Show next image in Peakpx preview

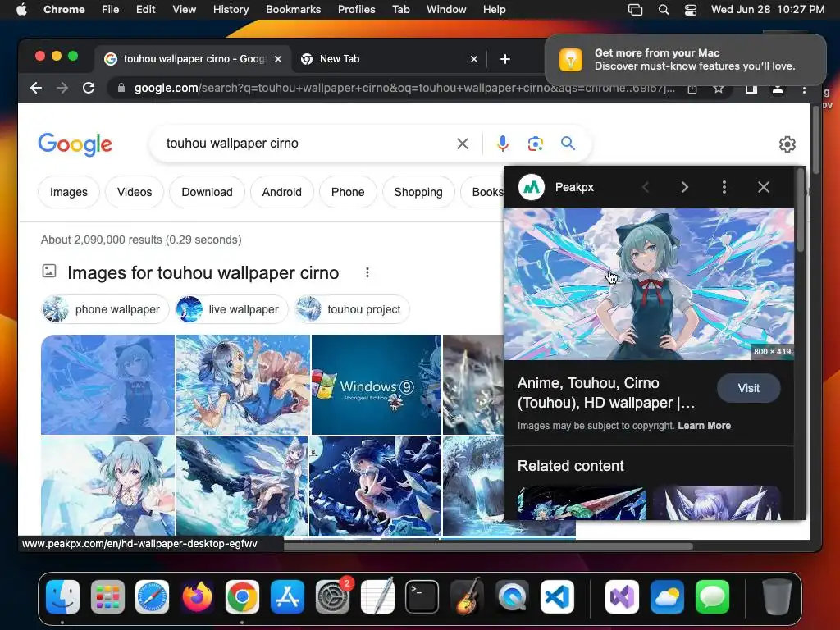[x=685, y=187]
